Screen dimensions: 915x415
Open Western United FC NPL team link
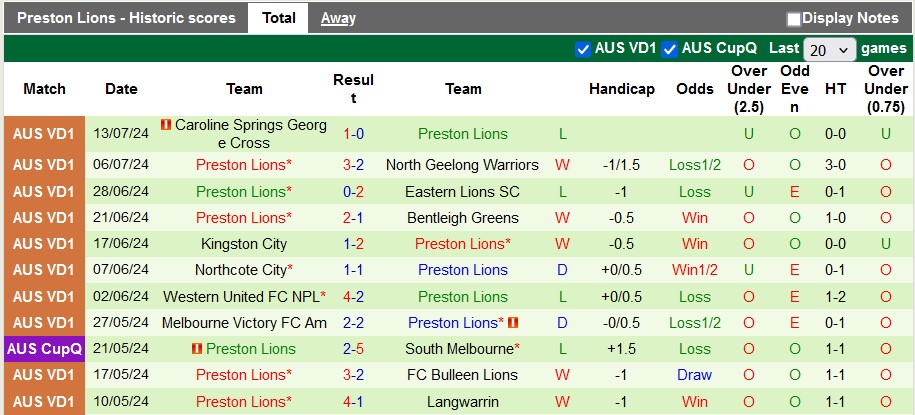coord(241,297)
